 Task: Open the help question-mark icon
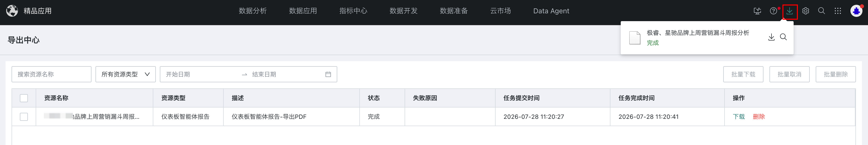point(773,11)
